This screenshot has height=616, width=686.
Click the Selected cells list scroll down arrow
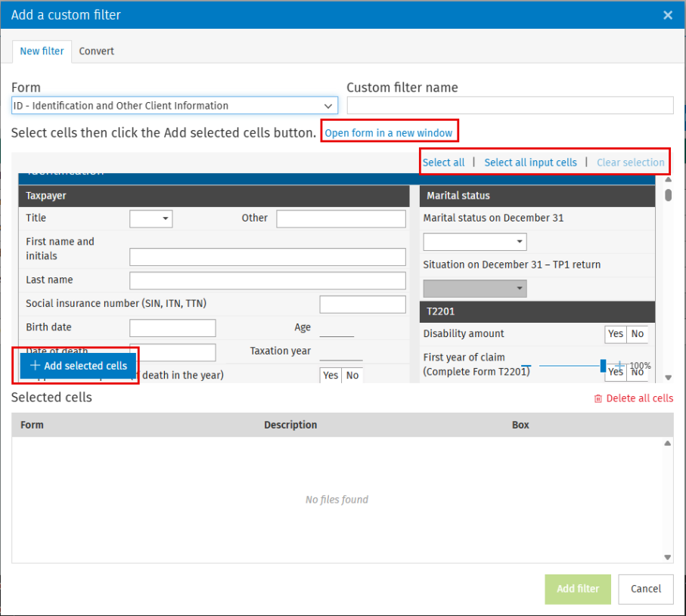[668, 557]
